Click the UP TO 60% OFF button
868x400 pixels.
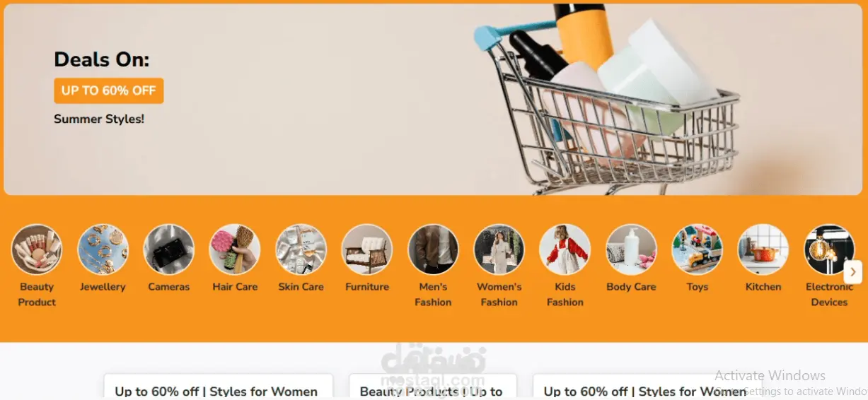coord(109,91)
